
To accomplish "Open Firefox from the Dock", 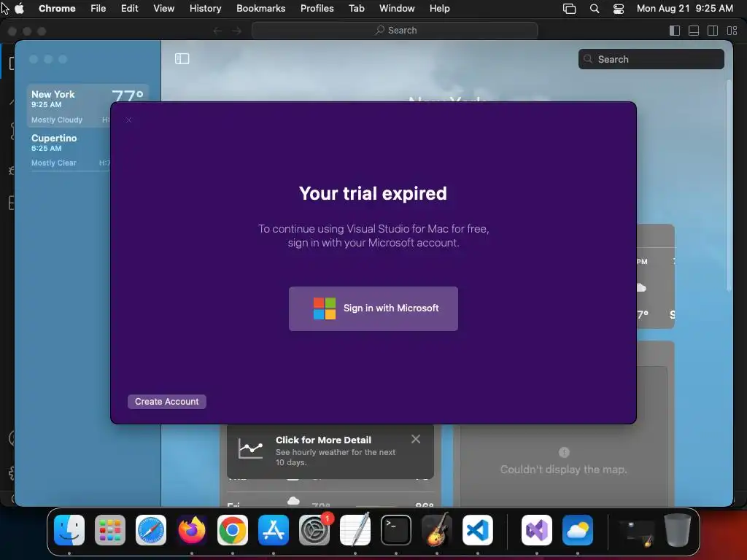I will point(192,530).
